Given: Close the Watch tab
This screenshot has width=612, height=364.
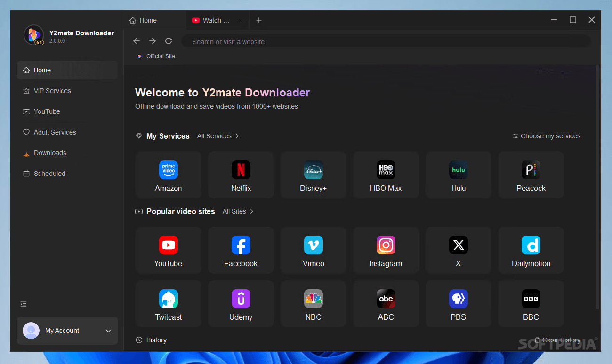Looking at the screenshot, I should [x=240, y=20].
